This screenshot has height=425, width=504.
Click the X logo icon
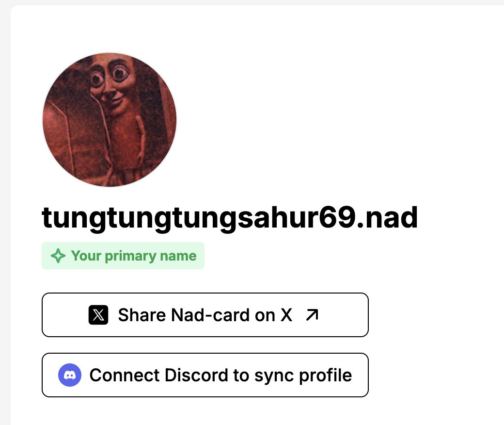(x=98, y=315)
